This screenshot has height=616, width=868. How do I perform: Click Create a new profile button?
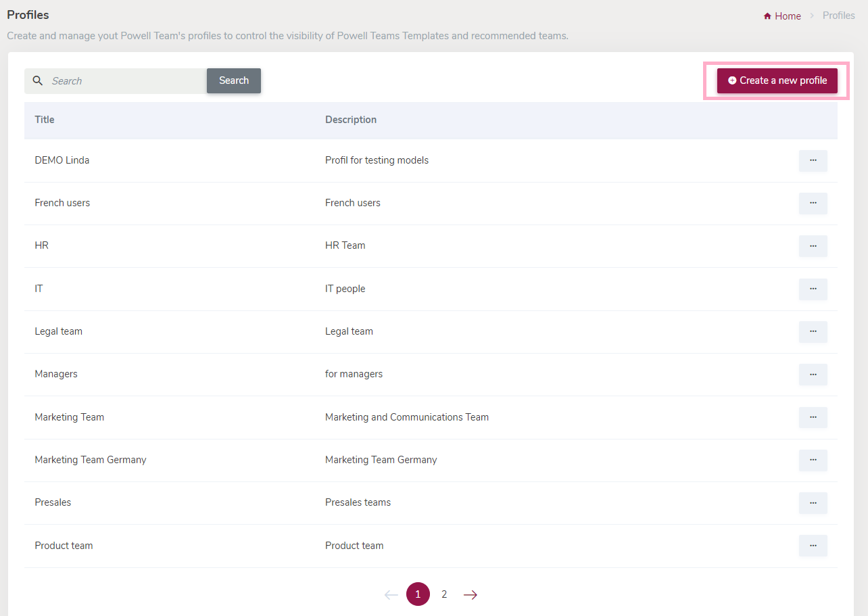point(777,80)
